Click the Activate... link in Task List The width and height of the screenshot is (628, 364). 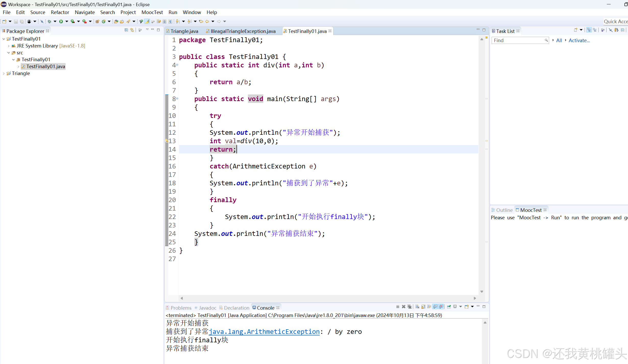coord(579,40)
